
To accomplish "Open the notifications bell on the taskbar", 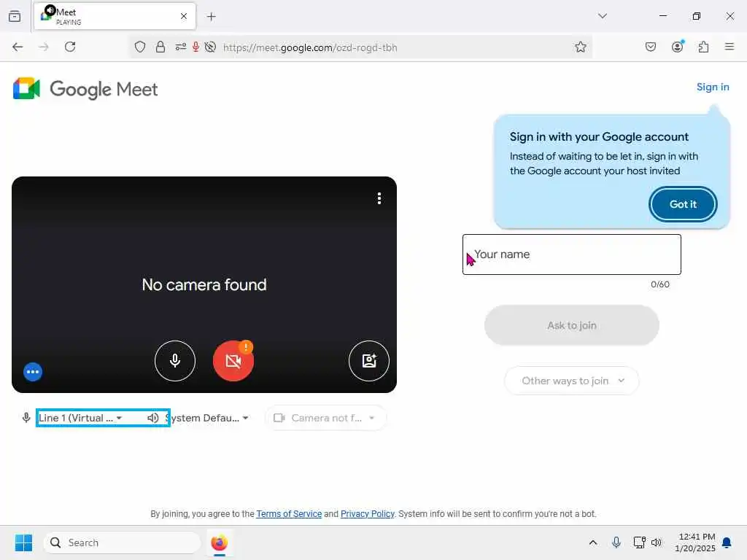I will pyautogui.click(x=727, y=542).
